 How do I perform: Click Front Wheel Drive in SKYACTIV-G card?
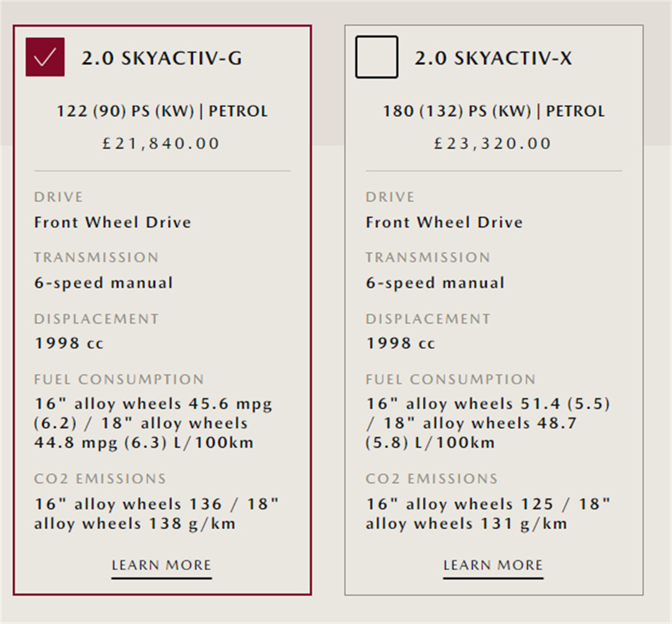pos(113,223)
